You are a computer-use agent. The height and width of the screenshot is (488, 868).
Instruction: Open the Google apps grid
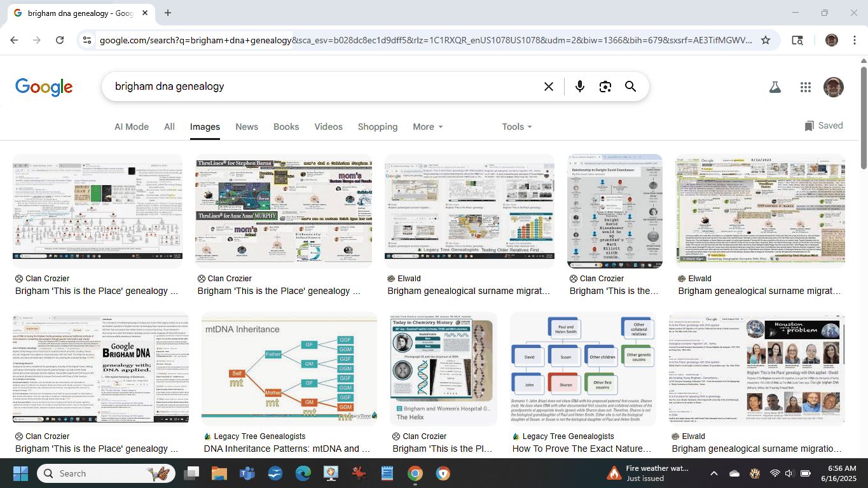click(x=806, y=87)
